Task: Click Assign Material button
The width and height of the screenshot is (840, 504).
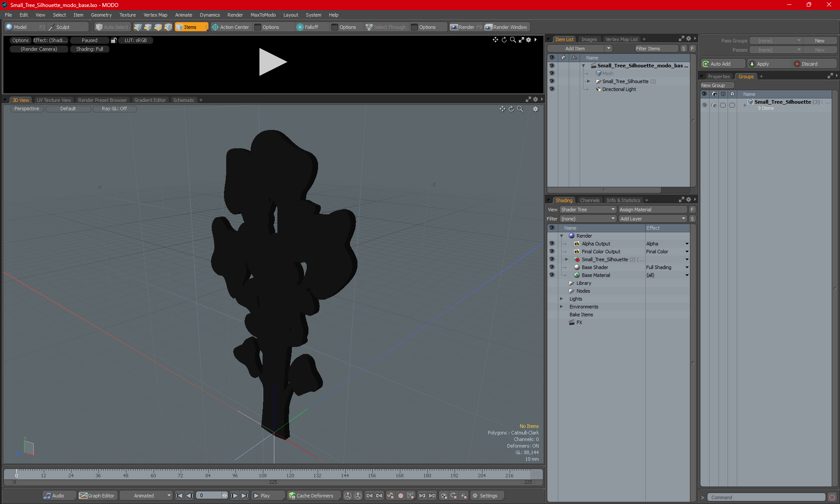Action: [x=652, y=210]
